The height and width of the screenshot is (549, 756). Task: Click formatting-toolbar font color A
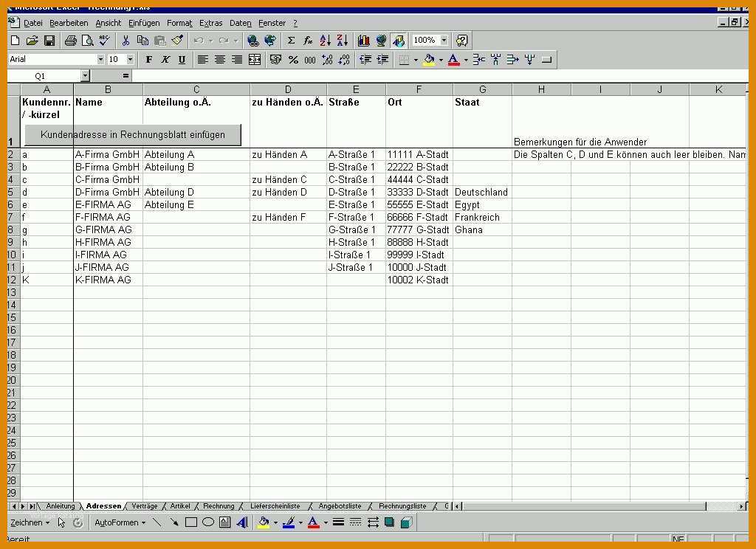[x=454, y=60]
